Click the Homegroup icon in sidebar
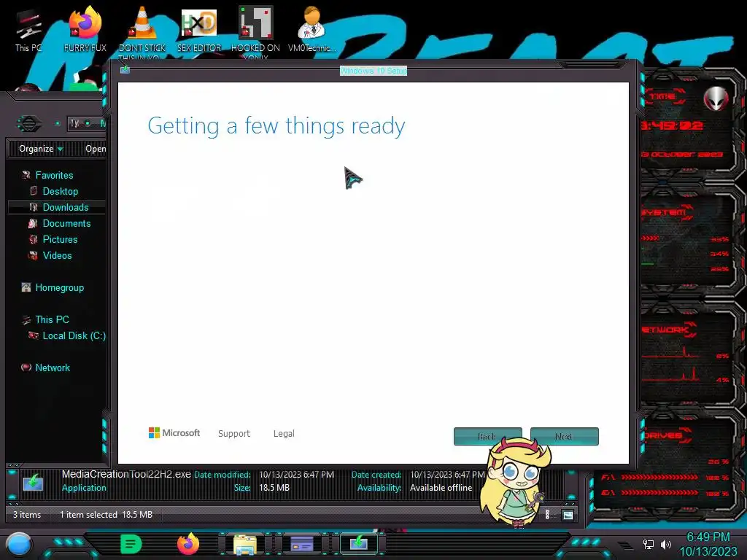This screenshot has width=747, height=560. pyautogui.click(x=26, y=287)
